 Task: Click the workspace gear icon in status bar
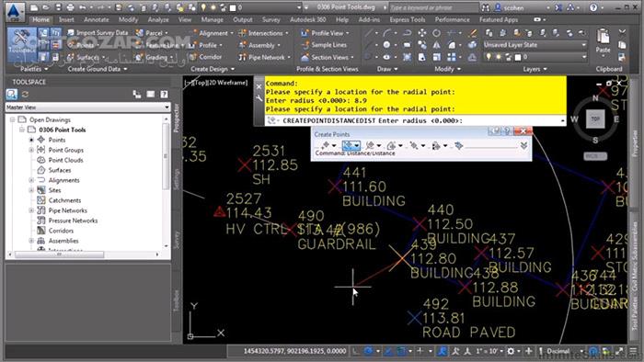[x=511, y=351]
